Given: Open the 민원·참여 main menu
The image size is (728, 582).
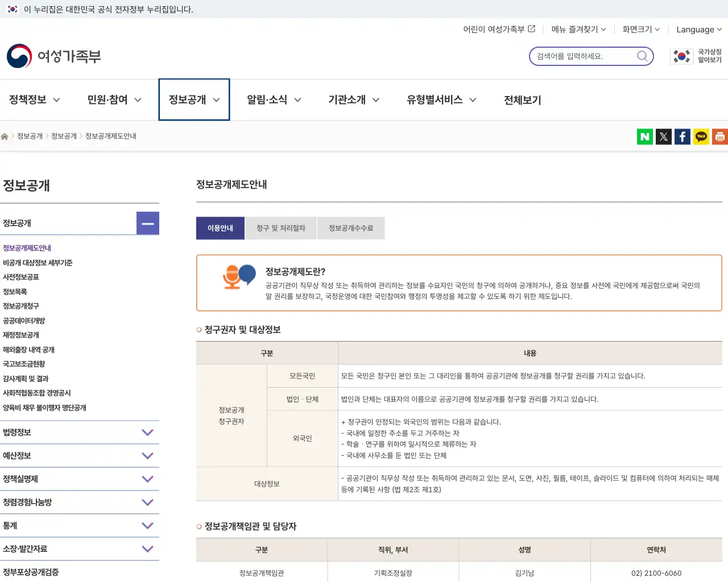Looking at the screenshot, I should coord(114,99).
